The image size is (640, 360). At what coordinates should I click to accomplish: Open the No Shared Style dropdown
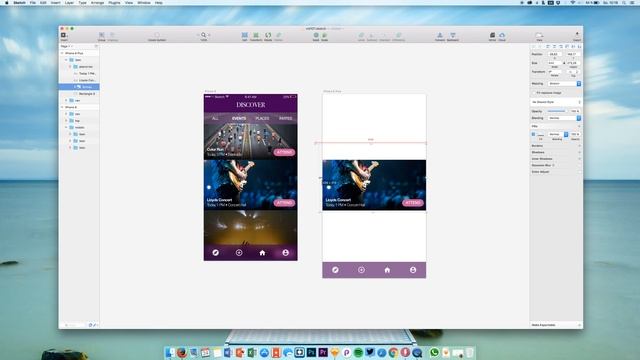pyautogui.click(x=556, y=102)
